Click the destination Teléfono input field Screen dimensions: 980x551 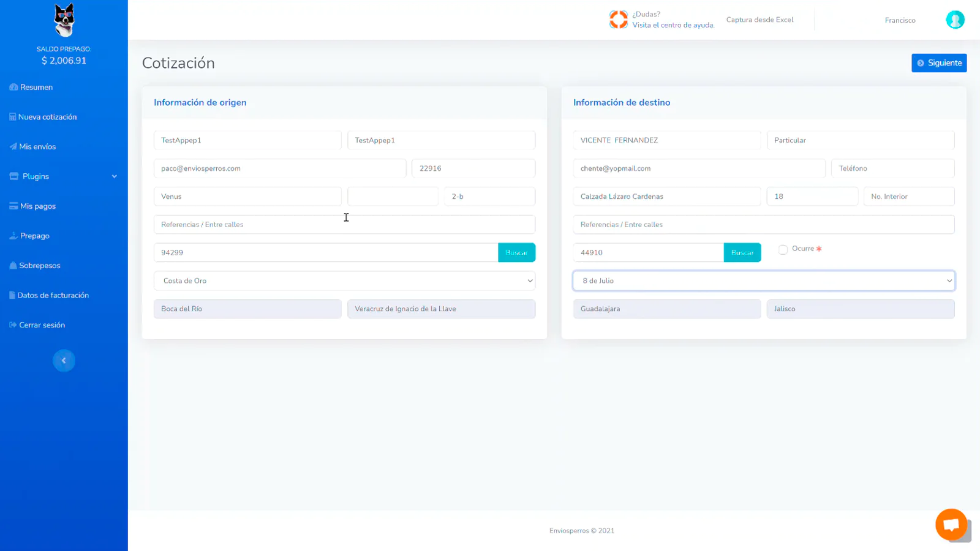(892, 168)
